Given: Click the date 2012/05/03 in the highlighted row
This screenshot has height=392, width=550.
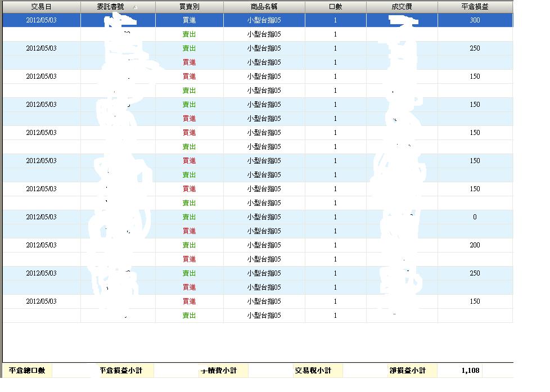Looking at the screenshot, I should point(42,20).
